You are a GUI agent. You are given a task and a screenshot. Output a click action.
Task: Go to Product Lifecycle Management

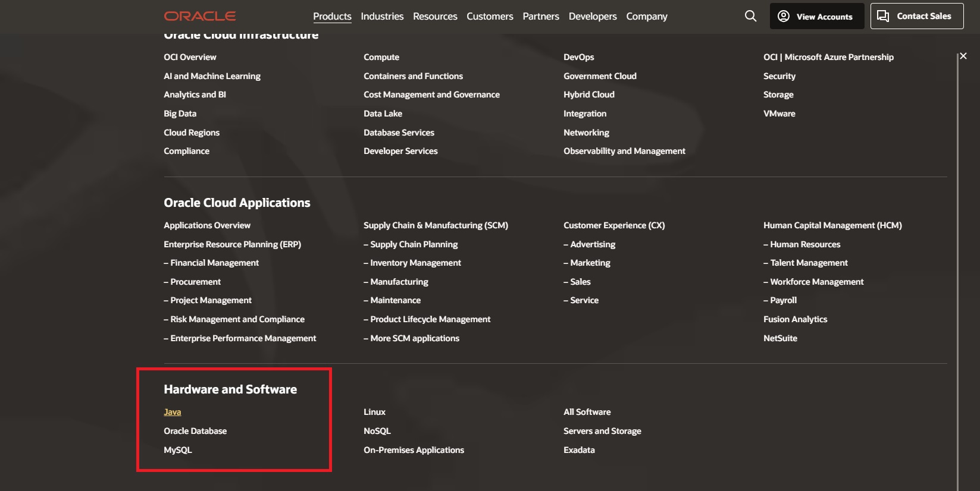[427, 319]
